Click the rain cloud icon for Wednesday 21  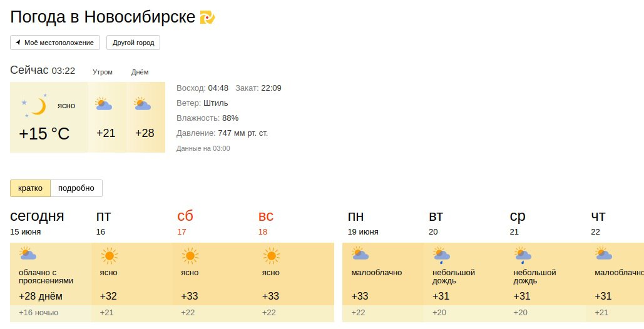(x=523, y=255)
